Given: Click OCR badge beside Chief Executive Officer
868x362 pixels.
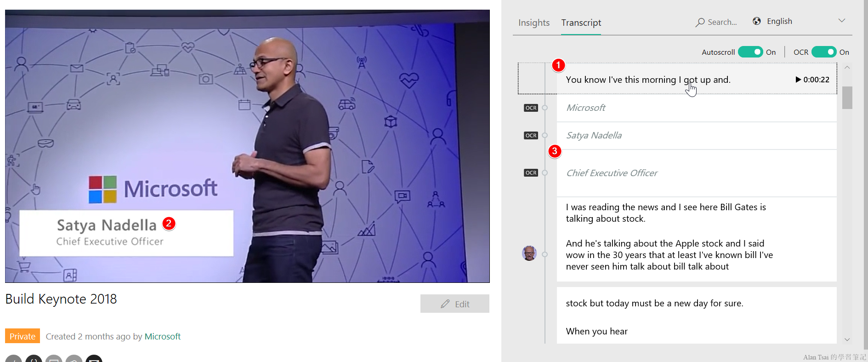Looking at the screenshot, I should click(531, 172).
